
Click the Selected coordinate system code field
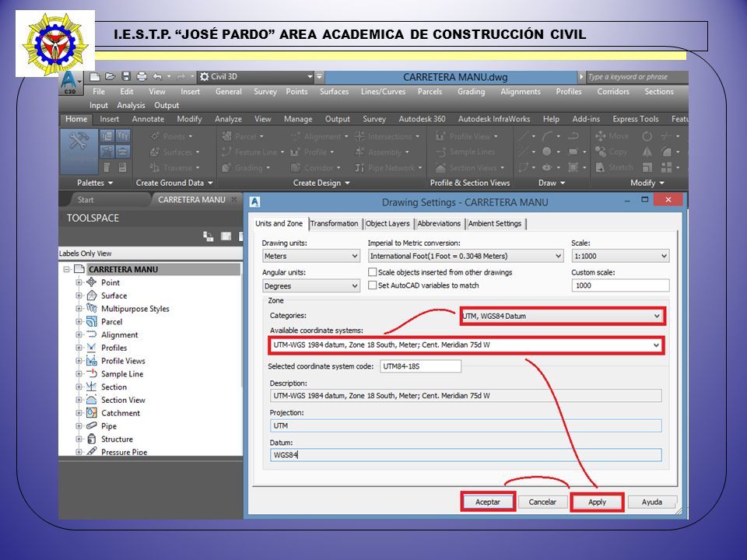[421, 366]
